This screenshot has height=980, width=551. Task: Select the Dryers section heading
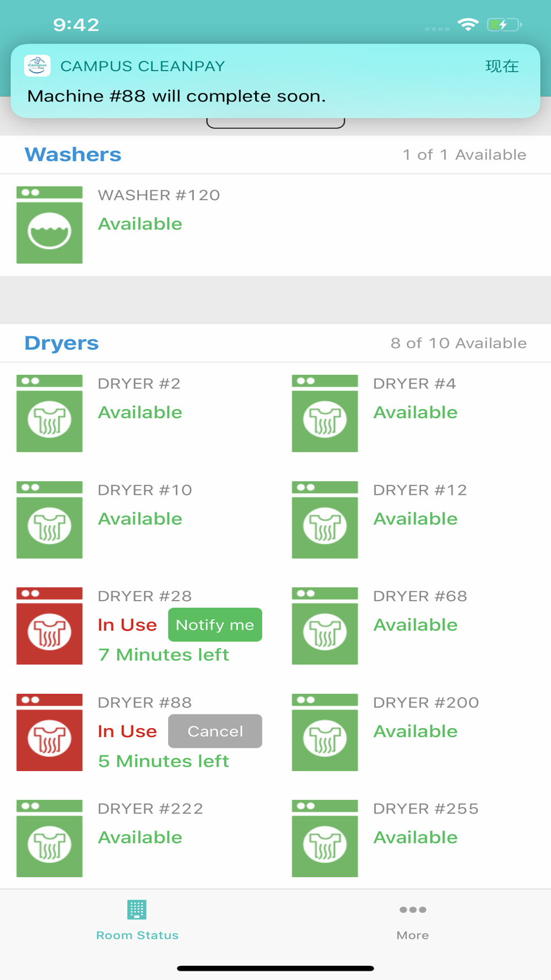pos(62,343)
